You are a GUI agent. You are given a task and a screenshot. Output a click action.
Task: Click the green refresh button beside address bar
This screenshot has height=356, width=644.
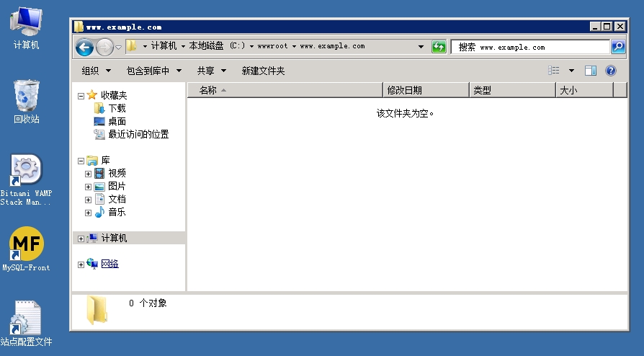click(439, 47)
